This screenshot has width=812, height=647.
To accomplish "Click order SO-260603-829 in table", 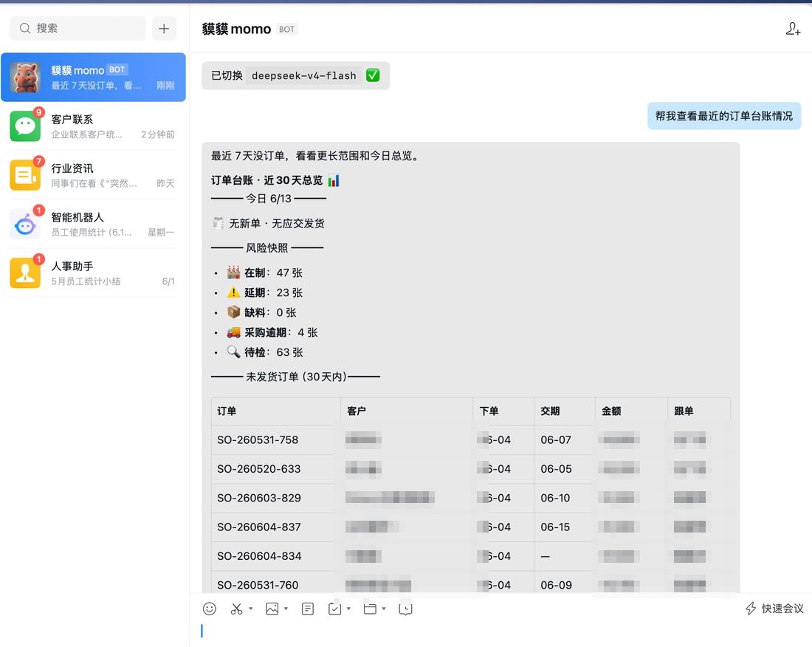I will tap(259, 498).
